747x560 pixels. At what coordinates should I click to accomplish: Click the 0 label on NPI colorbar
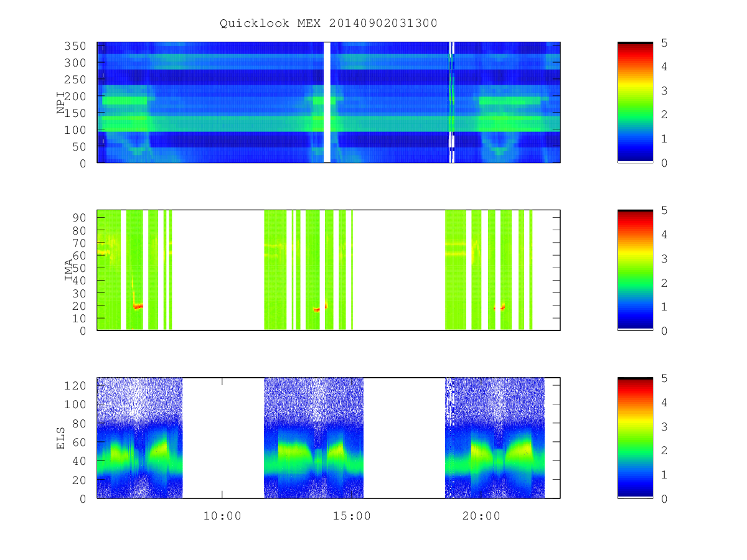[x=664, y=163]
